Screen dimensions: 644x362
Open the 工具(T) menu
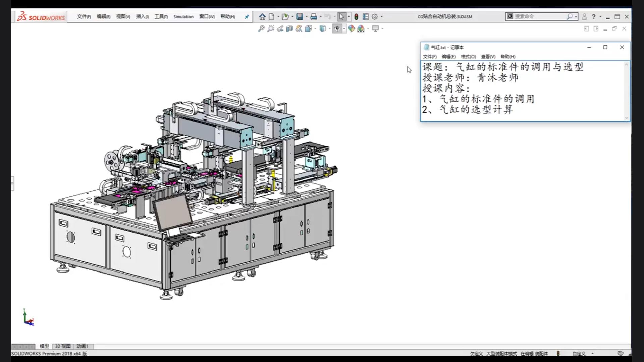click(x=161, y=17)
